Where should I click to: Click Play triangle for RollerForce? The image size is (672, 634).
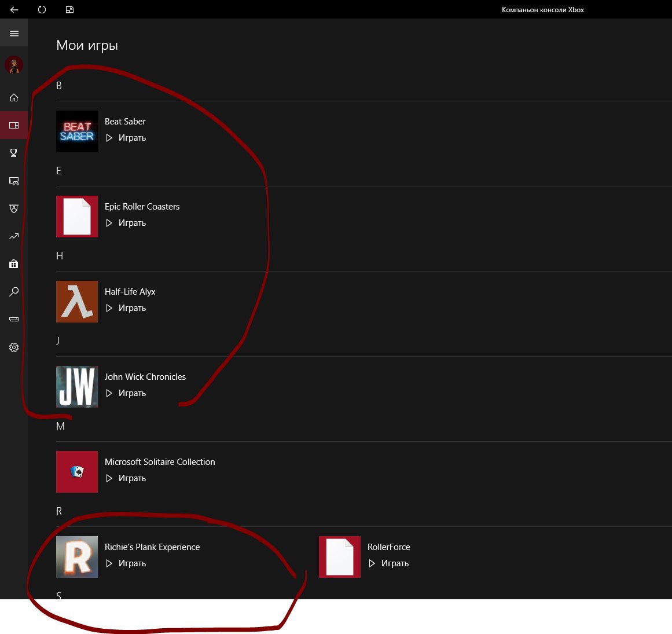(x=372, y=563)
